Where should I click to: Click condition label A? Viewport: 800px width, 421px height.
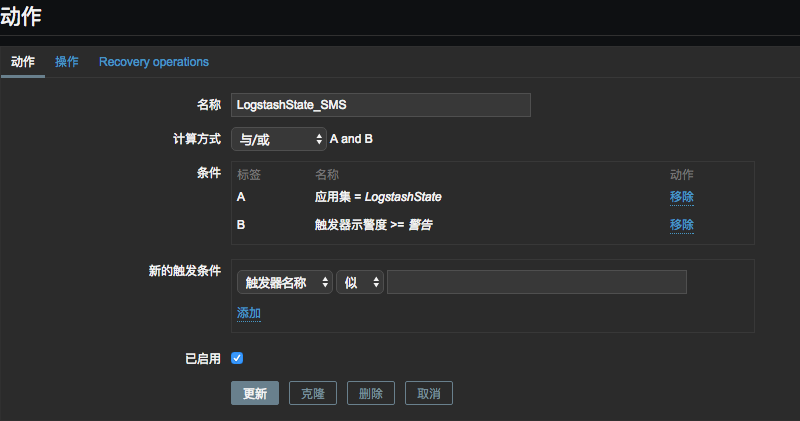(241, 197)
